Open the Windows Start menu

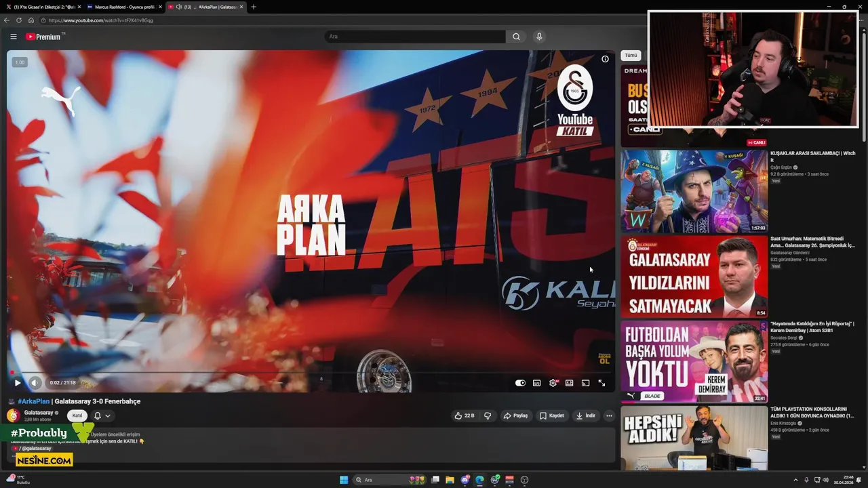344,480
